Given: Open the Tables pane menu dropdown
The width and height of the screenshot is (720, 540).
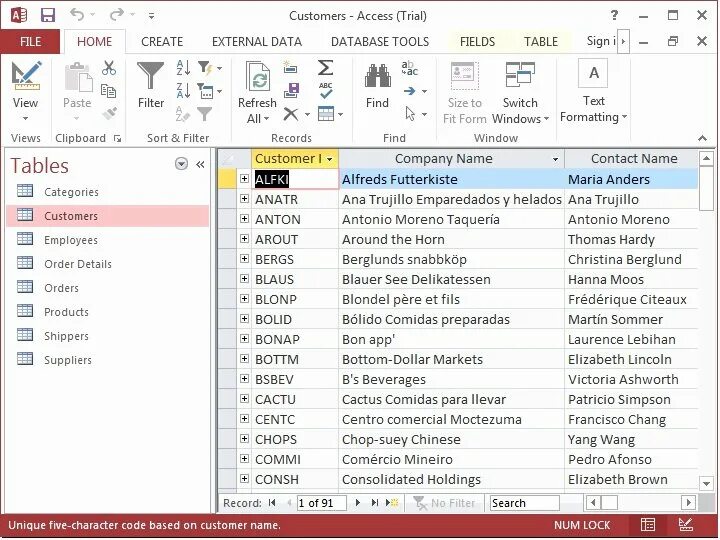Looking at the screenshot, I should [x=181, y=164].
